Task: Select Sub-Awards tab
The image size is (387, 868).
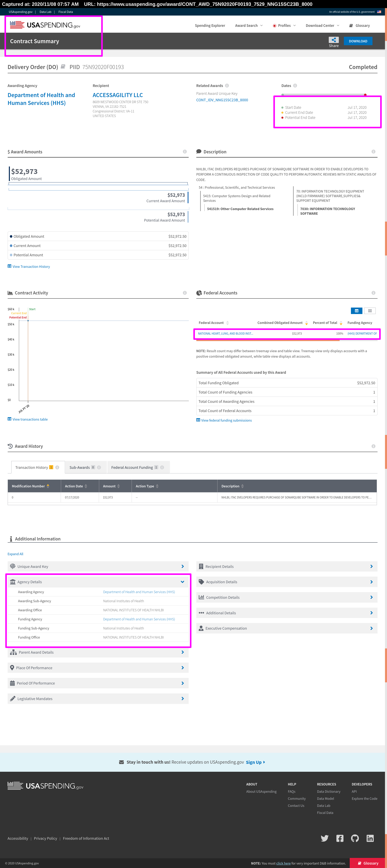Action: pos(86,467)
